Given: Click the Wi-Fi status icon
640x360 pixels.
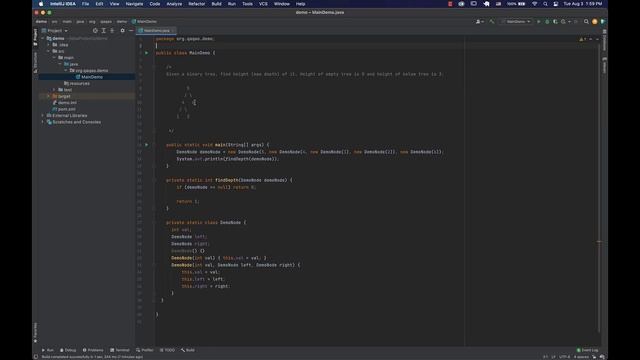Looking at the screenshot, I should [535, 4].
